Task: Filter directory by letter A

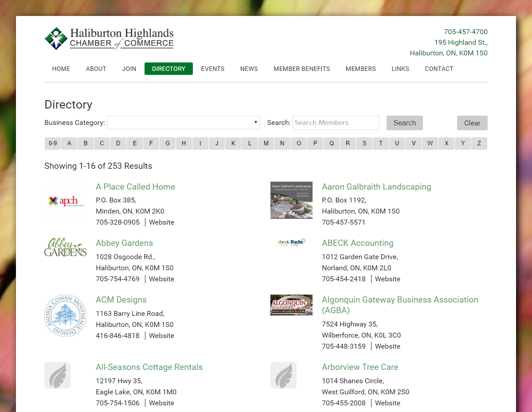Action: click(69, 143)
